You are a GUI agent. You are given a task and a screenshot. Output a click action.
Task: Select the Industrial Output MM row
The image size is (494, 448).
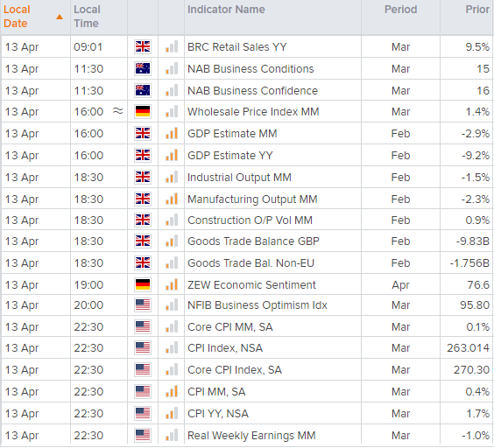[x=247, y=178]
